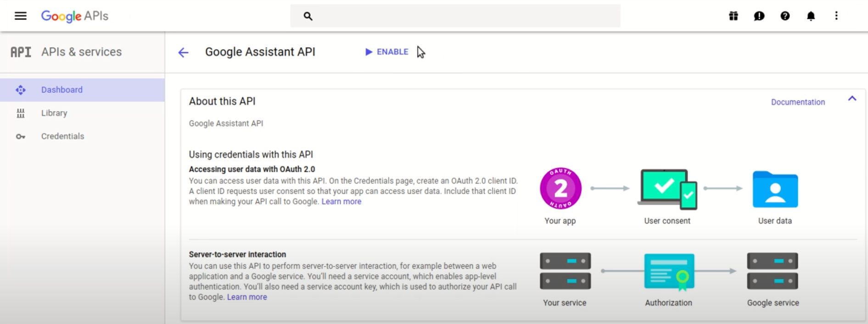
Task: Click Accessing user data with OAuth 2.0 text
Action: (x=252, y=169)
